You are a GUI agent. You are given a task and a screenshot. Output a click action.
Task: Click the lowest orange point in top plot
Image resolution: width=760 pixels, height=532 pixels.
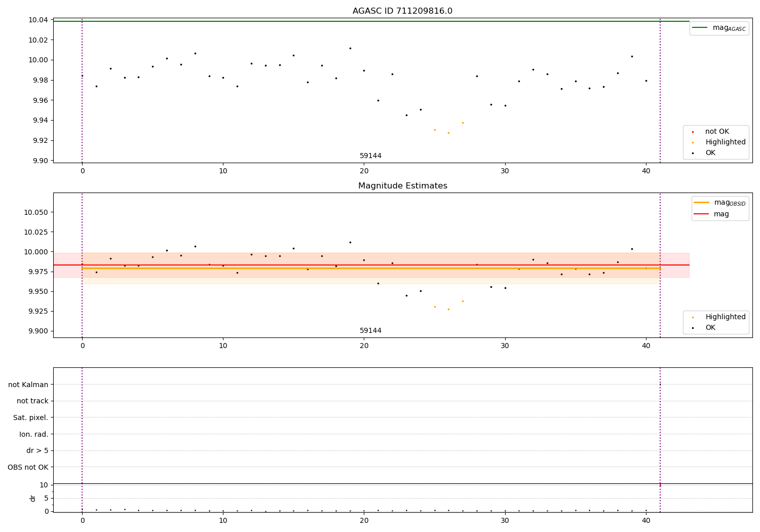[x=448, y=133]
